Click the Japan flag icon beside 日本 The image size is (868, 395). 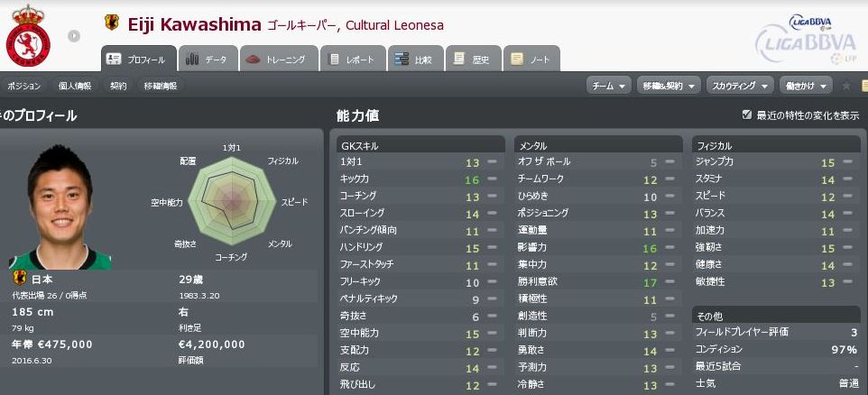coord(19,279)
